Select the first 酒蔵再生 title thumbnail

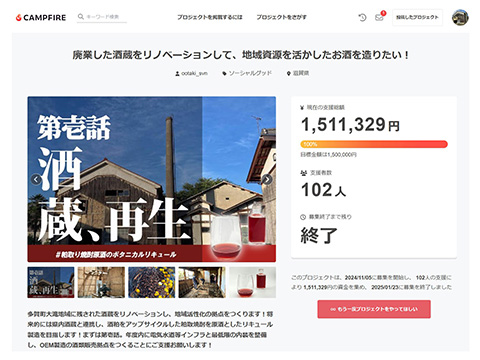click(x=51, y=282)
